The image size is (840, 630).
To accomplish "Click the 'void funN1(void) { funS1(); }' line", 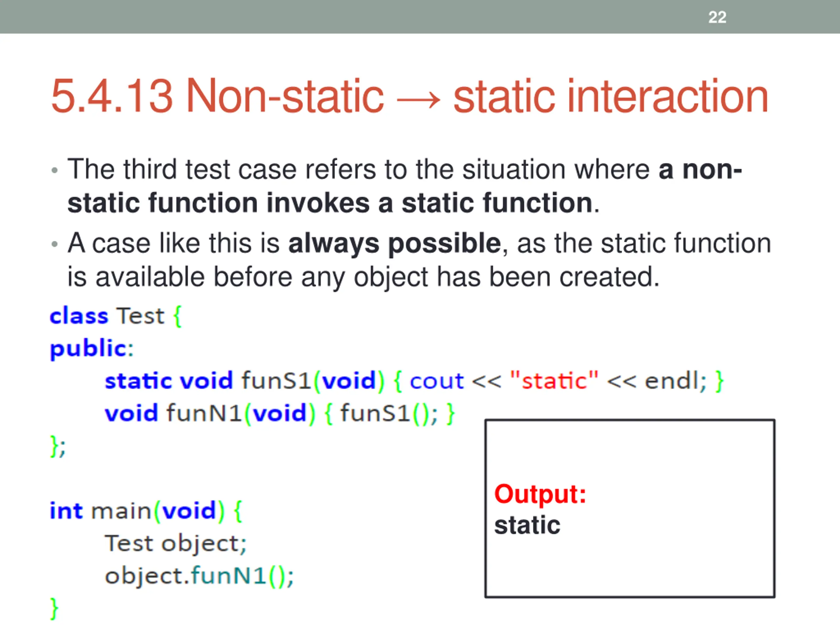I will click(x=280, y=413).
